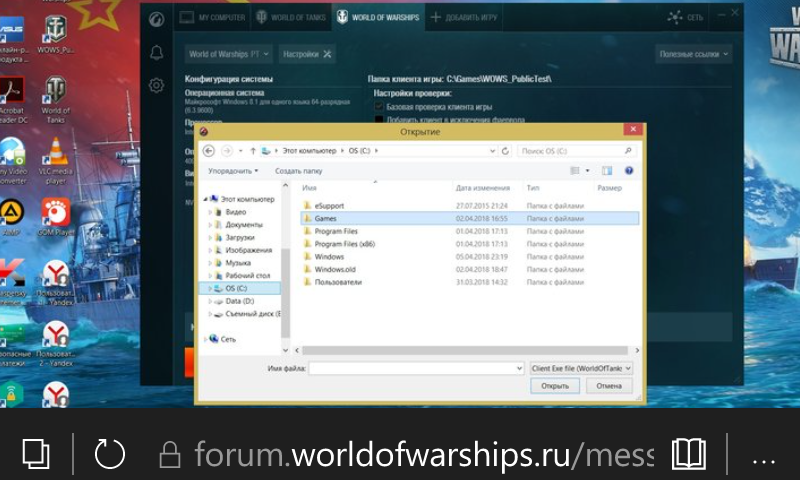Screen dimensions: 800x480
Task: Open the WGCheck logo icon in the sidebar
Action: [x=156, y=19]
